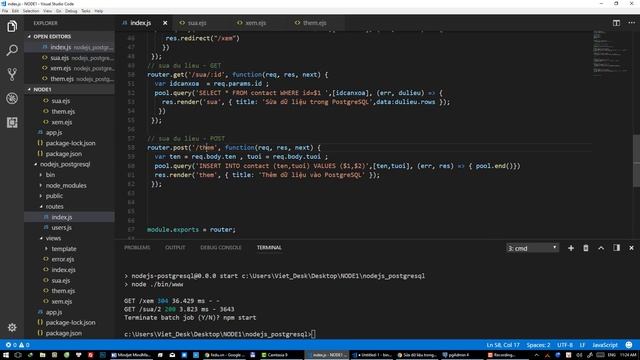Screen dimensions: 640x360
Task: Open the Search view in activity bar
Action: 12,50
